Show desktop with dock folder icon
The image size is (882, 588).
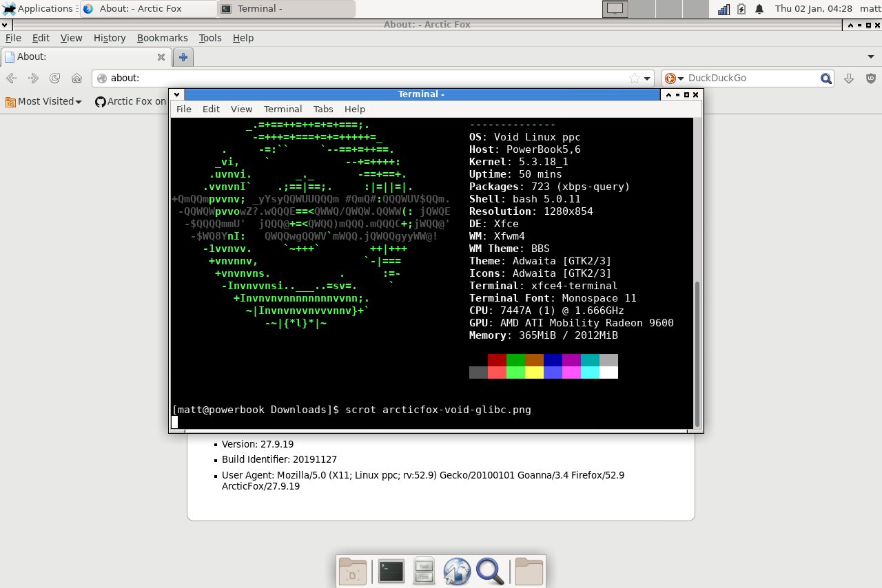(x=353, y=571)
